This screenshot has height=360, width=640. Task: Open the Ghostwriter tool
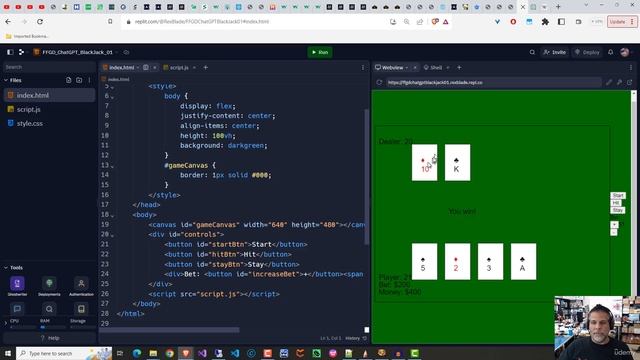[17, 286]
